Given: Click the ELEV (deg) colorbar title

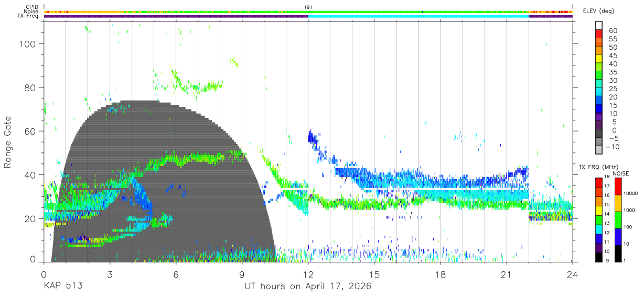Looking at the screenshot, I should [x=599, y=10].
